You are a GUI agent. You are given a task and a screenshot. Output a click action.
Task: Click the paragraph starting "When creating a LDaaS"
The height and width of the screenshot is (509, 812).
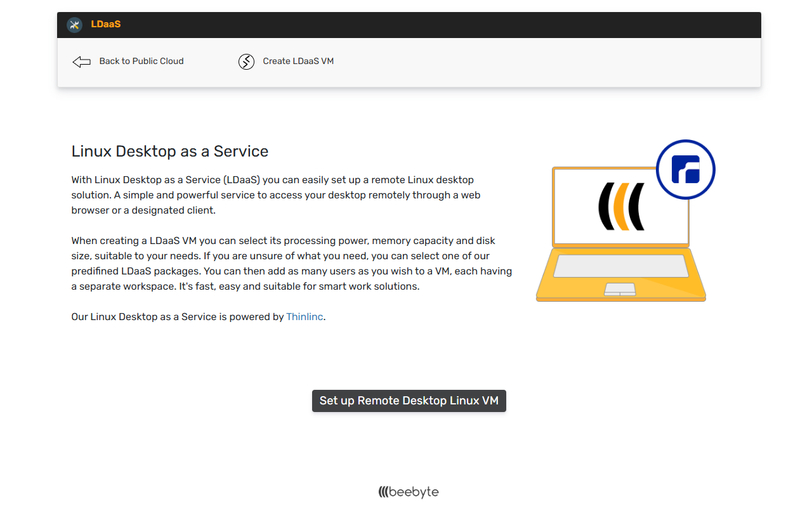coord(291,264)
